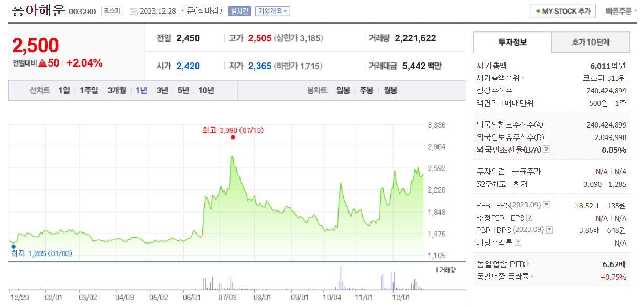The height and width of the screenshot is (307, 644).
Task: Select the 3개월 line chart period
Action: 117,90
